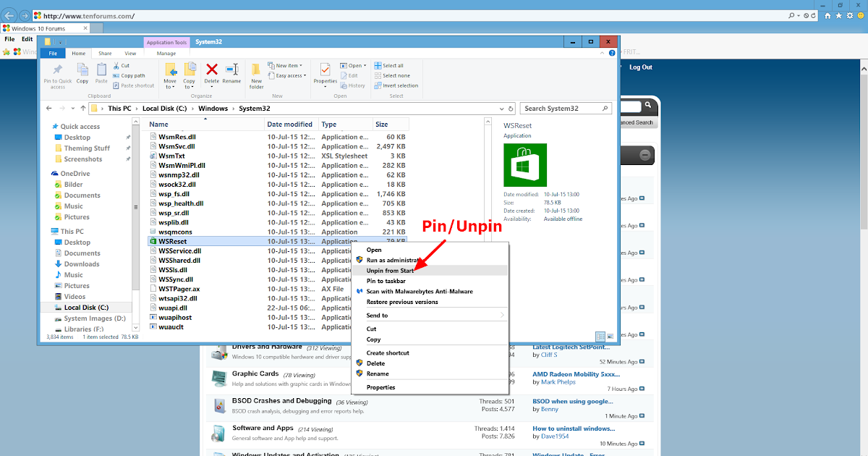Click the Mark Phelps user link
Screen dimensions: 868x456
point(558,382)
